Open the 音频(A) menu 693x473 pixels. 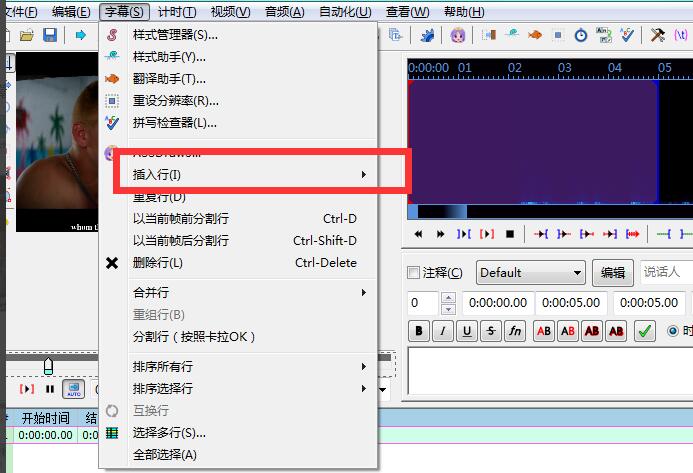[x=285, y=11]
